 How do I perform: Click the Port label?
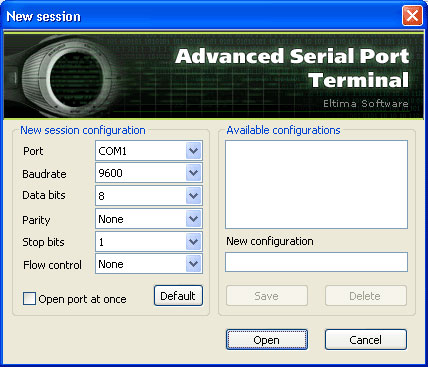click(33, 151)
